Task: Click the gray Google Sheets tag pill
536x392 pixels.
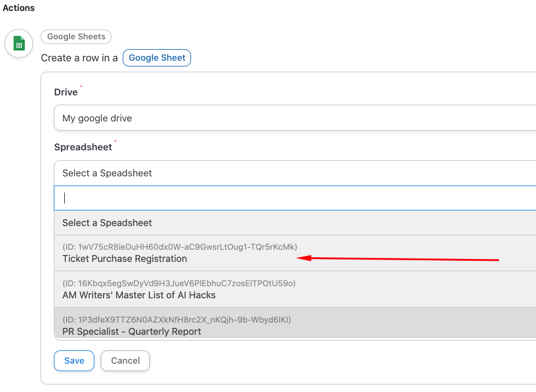Action: tap(76, 36)
